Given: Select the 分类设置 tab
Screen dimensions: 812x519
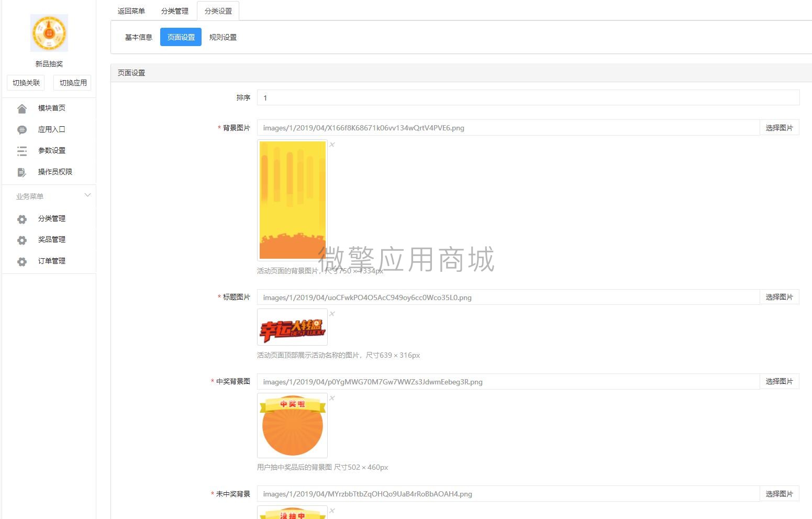Looking at the screenshot, I should coord(218,11).
